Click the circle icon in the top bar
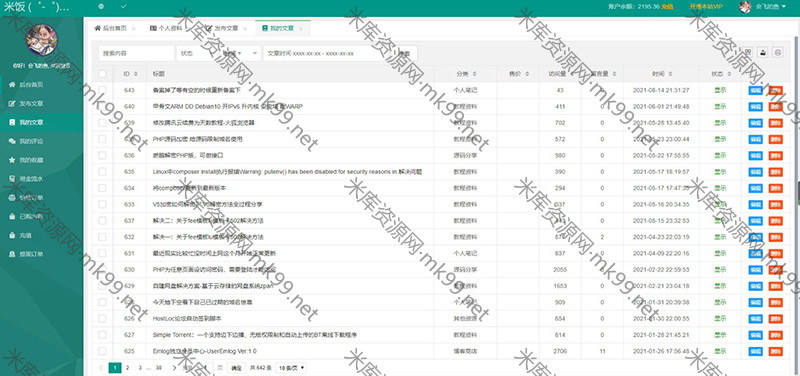Screen dimensions: 800x376 101,7
